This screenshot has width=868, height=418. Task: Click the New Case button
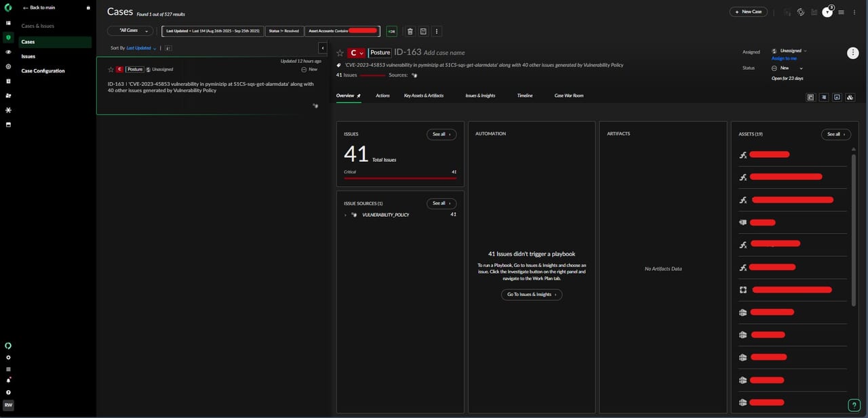[x=748, y=12]
